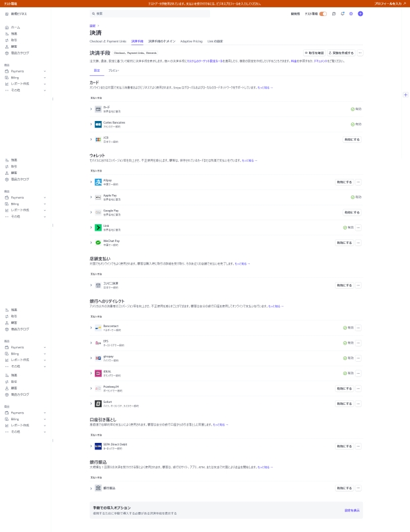Viewport: 410px width, 532px height.
Task: Expand the Przelewy24 row chevron
Action: (91, 388)
